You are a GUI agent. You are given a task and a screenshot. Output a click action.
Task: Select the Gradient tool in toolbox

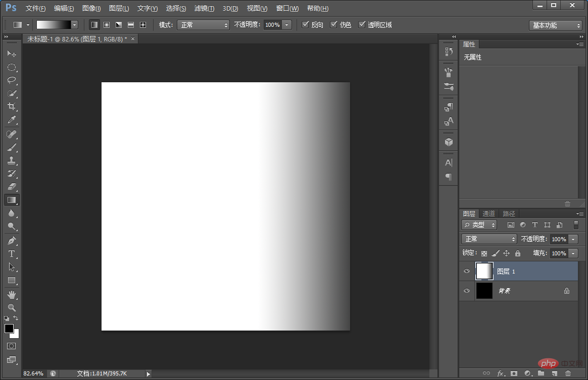coord(12,200)
